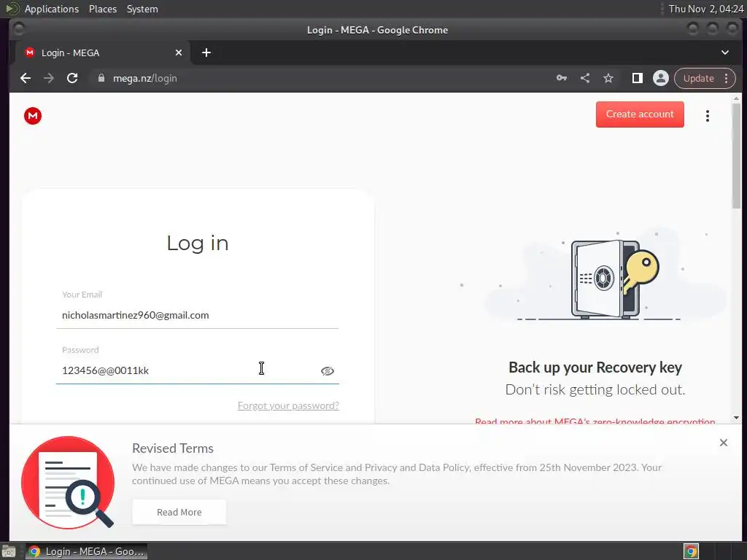Open the Forgot your password link
This screenshot has height=560, width=747.
point(288,405)
